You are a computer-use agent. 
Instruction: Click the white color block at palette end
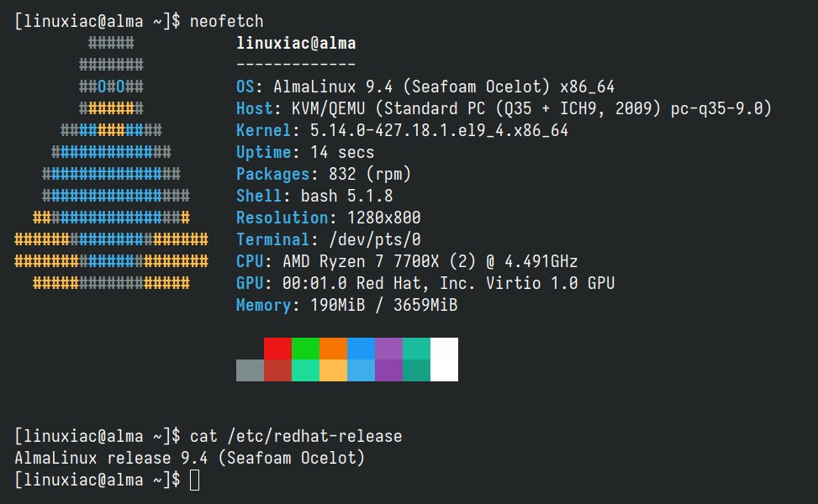click(445, 360)
